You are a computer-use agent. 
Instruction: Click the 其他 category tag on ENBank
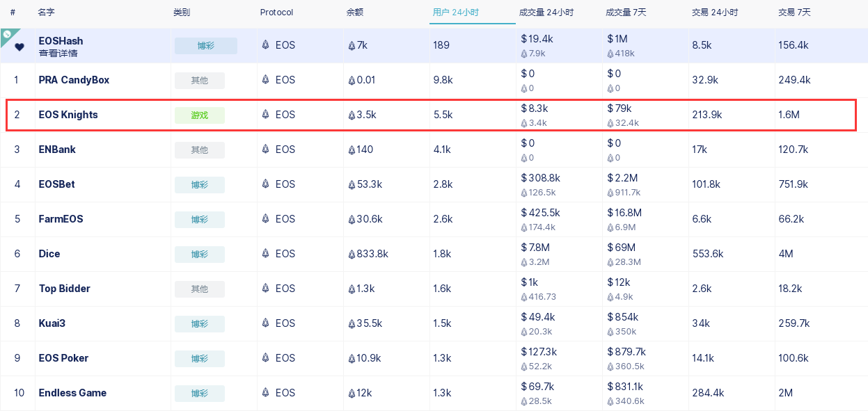pos(200,150)
